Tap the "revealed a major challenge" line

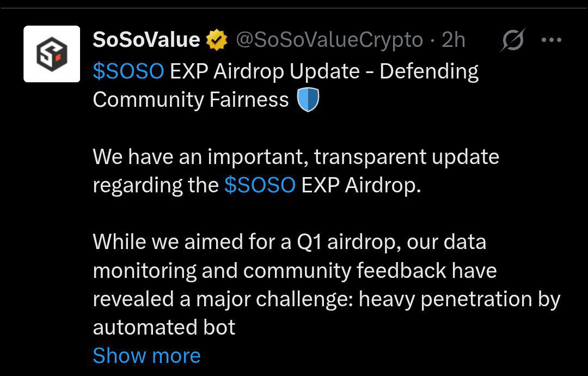pos(327,299)
